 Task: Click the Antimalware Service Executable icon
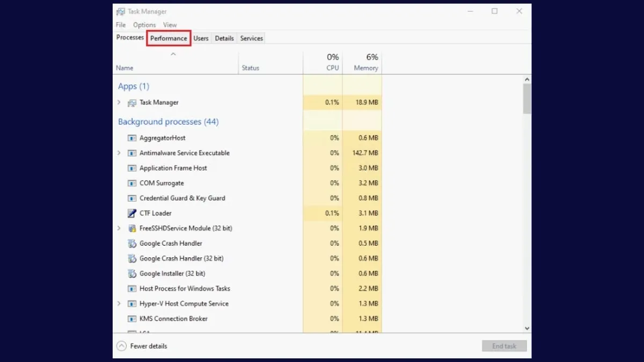coord(132,153)
